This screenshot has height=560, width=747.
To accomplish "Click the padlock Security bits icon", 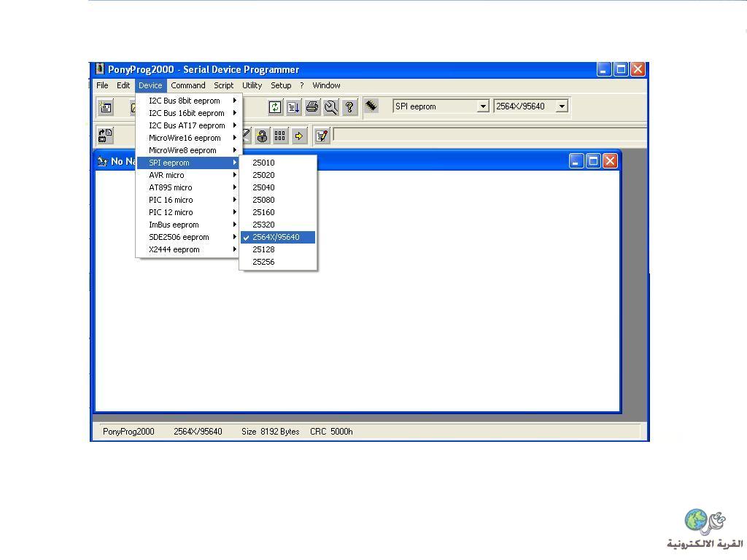I will click(262, 136).
